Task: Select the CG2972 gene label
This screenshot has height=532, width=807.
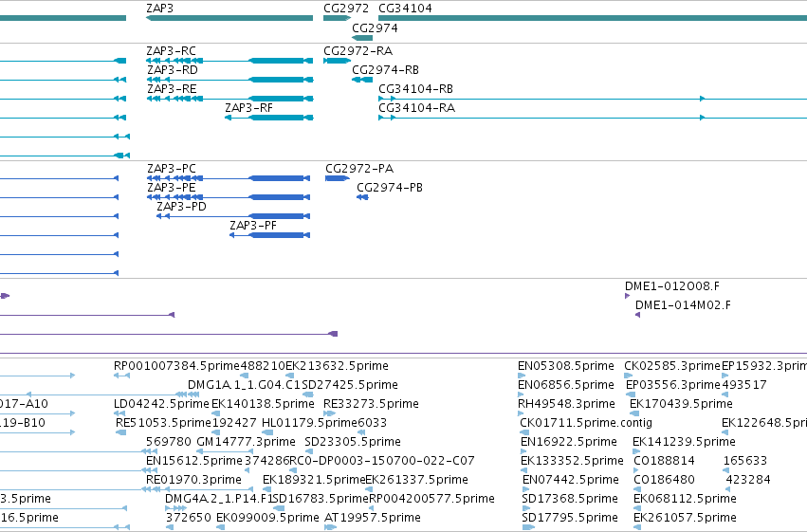Action: click(x=346, y=9)
